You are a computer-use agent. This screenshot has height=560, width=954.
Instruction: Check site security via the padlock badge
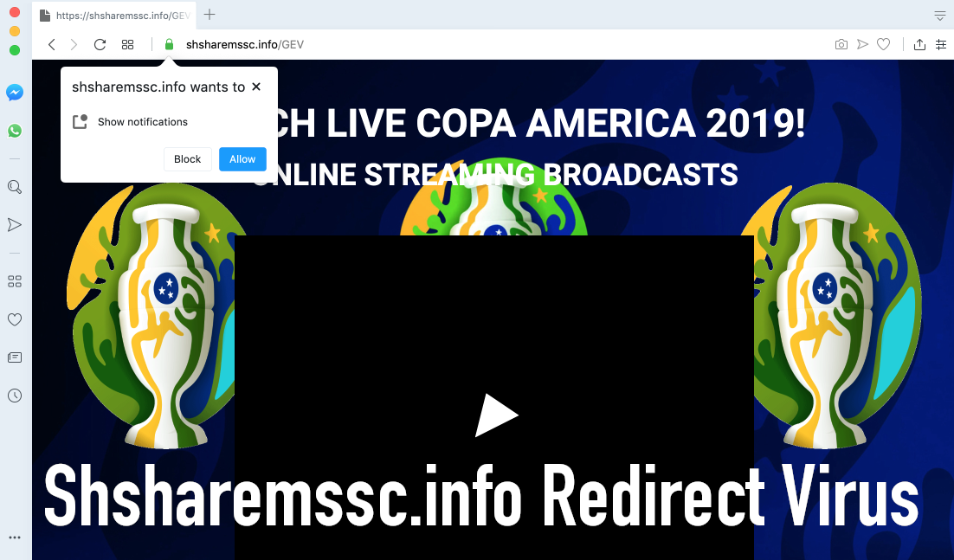168,44
